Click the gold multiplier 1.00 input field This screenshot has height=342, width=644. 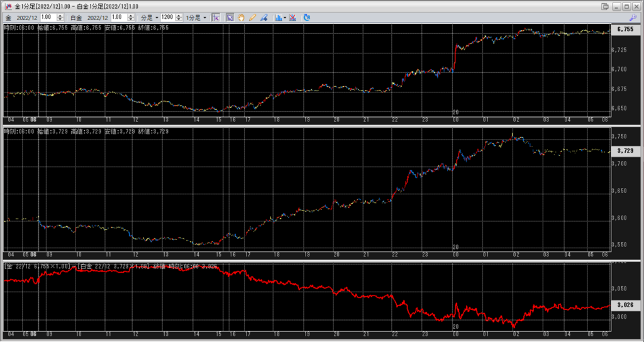tap(46, 18)
